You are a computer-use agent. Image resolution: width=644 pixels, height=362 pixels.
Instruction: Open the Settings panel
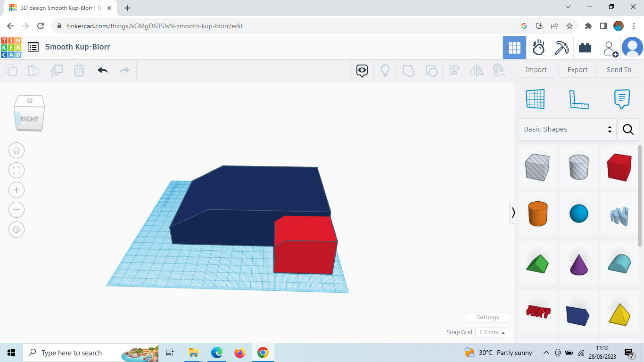[487, 317]
